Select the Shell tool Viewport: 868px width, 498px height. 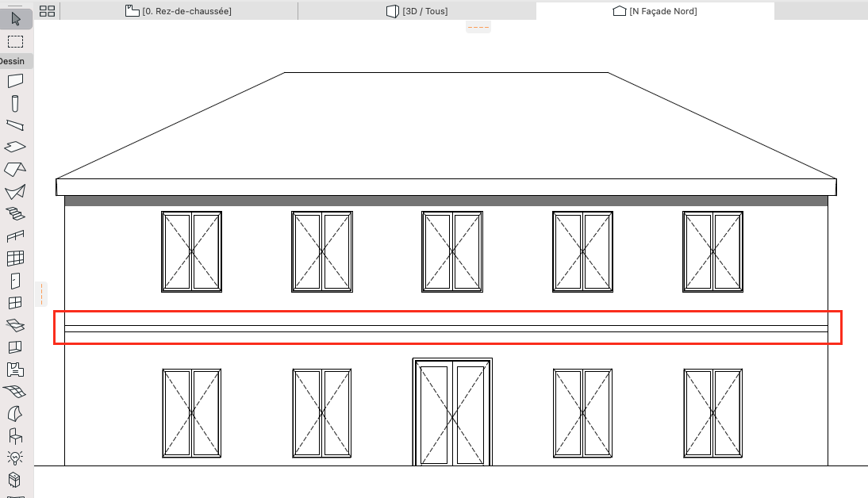[x=16, y=191]
